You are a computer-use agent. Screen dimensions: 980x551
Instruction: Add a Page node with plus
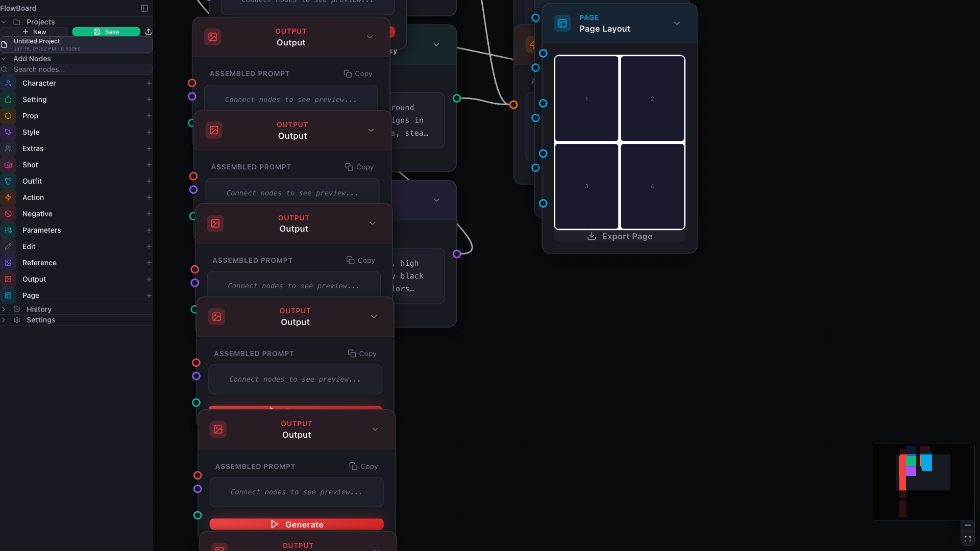click(x=149, y=295)
